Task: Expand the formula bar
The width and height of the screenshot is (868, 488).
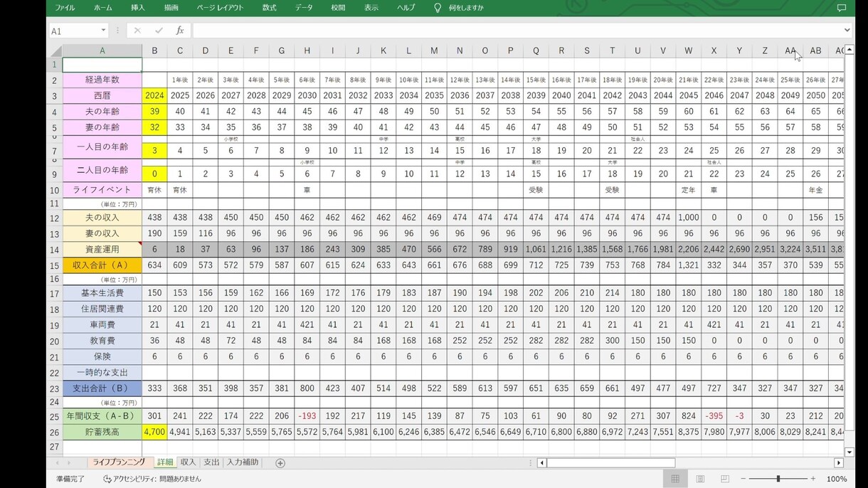Action: [847, 31]
